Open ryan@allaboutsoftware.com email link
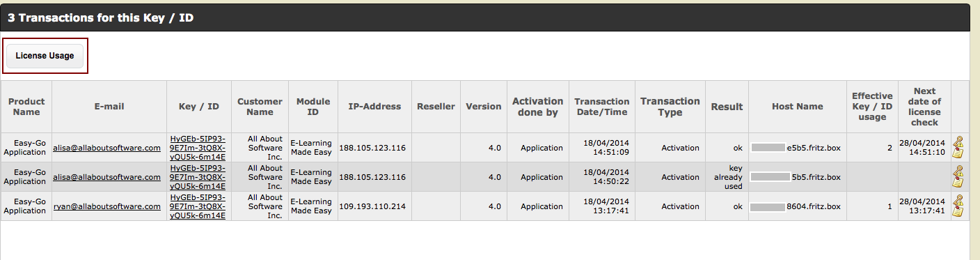Viewport: 980px width, 260px height. [107, 206]
